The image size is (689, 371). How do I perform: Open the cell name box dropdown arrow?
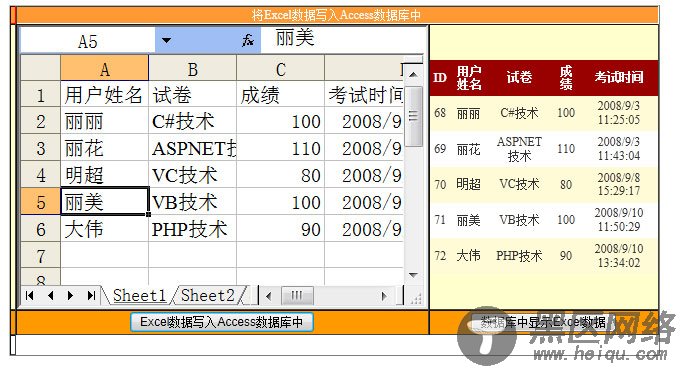click(166, 40)
